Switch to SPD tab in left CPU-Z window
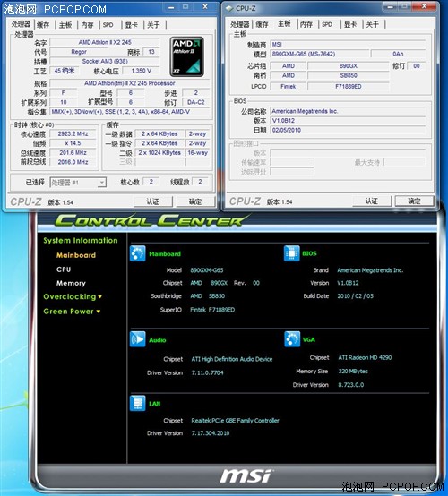 [x=108, y=25]
